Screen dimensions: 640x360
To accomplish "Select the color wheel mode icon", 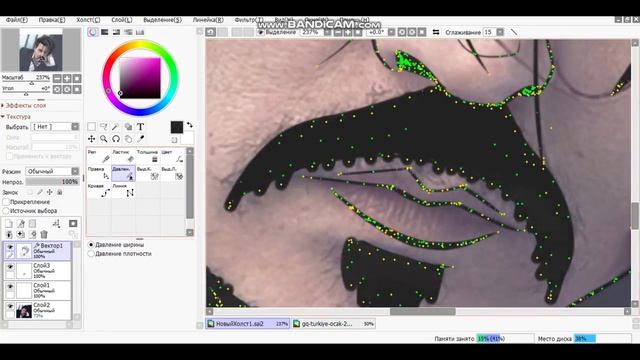I will (93, 32).
